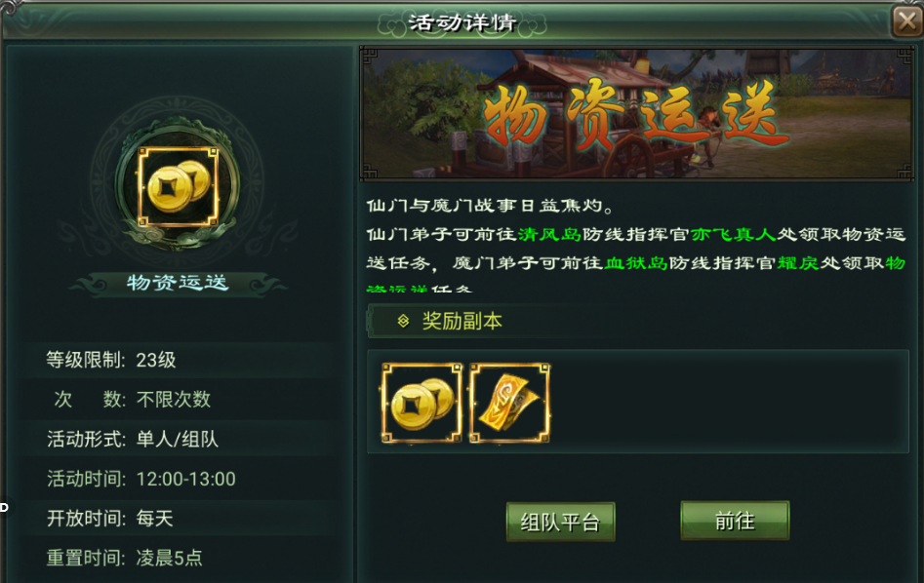The image size is (924, 583).
Task: Click the large coin emblem on left panel
Action: pyautogui.click(x=178, y=187)
